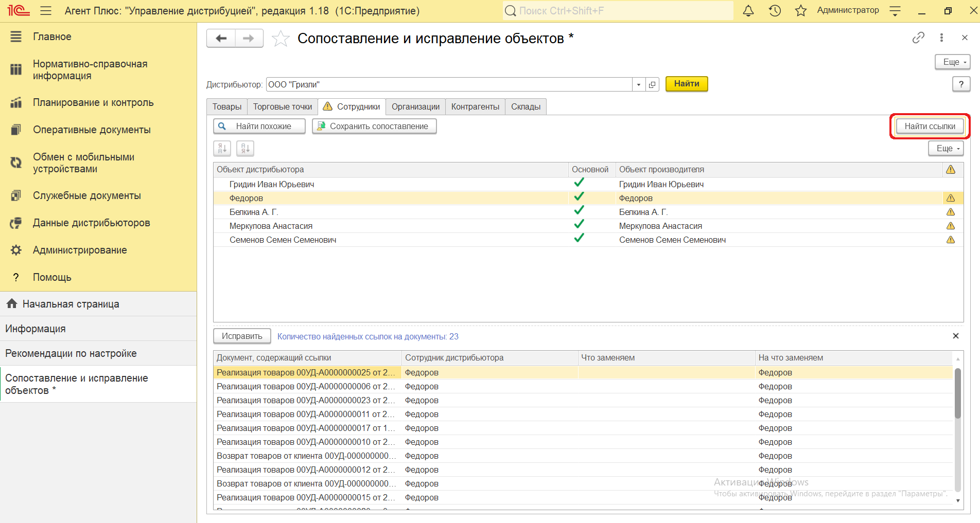Toggle Основной checkmark for Семенов Семен Семенович
Screen dimensions: 980x523
[579, 238]
